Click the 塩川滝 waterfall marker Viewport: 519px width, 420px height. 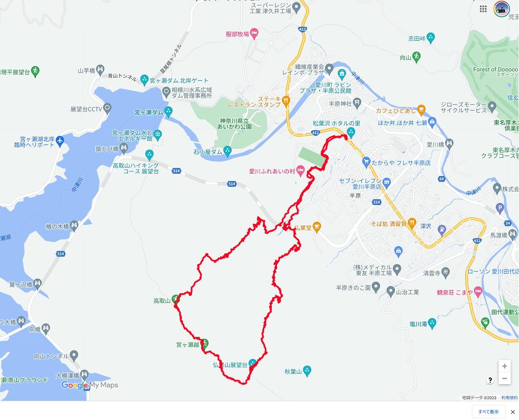pos(432,324)
